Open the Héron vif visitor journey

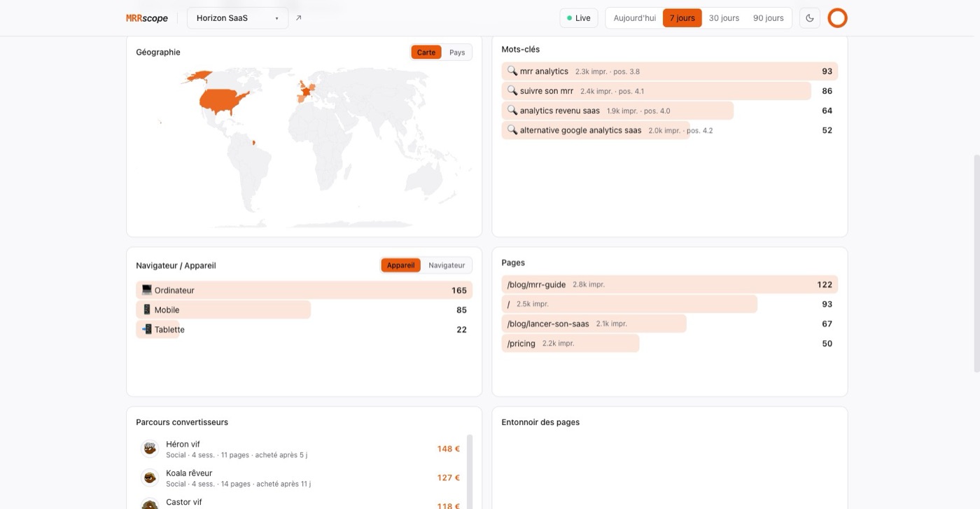pyautogui.click(x=301, y=449)
